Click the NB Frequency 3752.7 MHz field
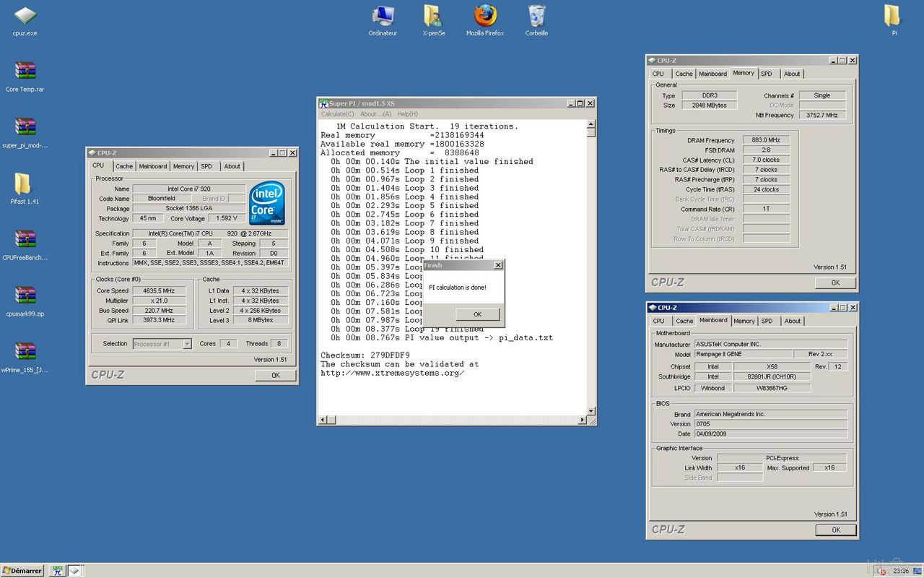 tap(822, 115)
